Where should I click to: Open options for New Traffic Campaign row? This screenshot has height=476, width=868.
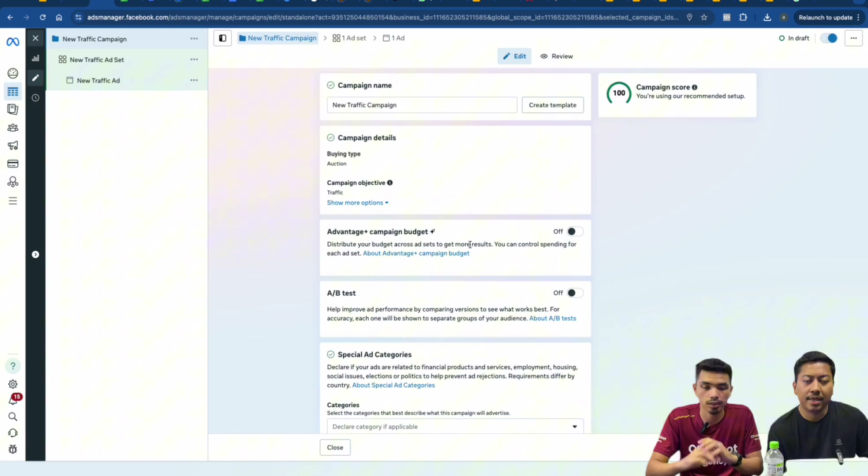194,39
